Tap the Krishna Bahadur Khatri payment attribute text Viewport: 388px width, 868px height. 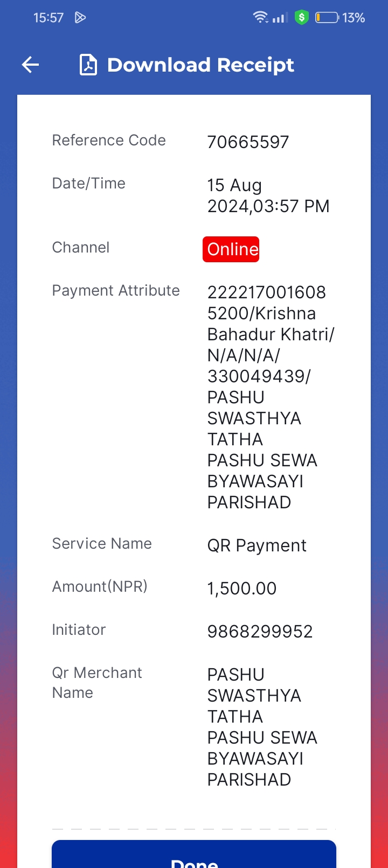271,324
